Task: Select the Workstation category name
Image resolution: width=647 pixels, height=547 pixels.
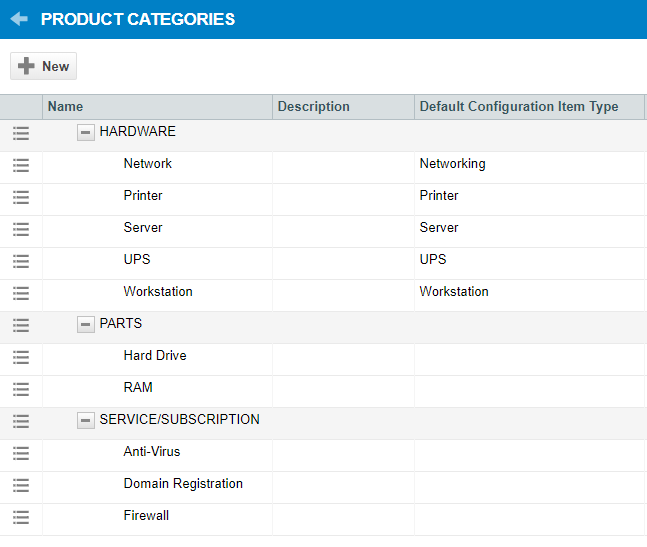Action: pos(158,292)
